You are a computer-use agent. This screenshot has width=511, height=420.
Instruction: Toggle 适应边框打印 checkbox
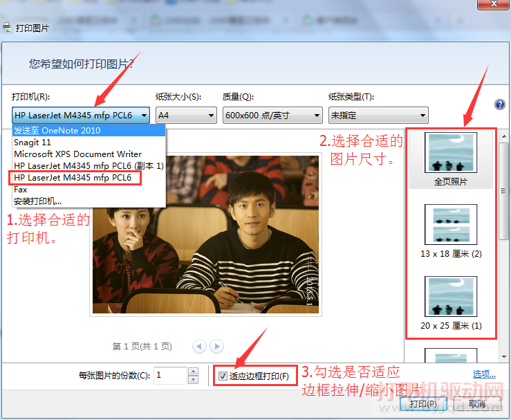[223, 376]
